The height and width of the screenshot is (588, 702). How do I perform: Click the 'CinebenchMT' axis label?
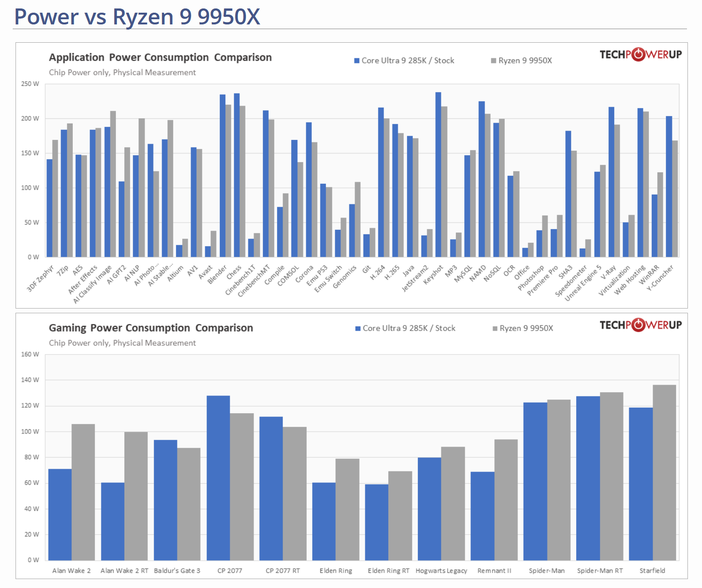pyautogui.click(x=254, y=281)
